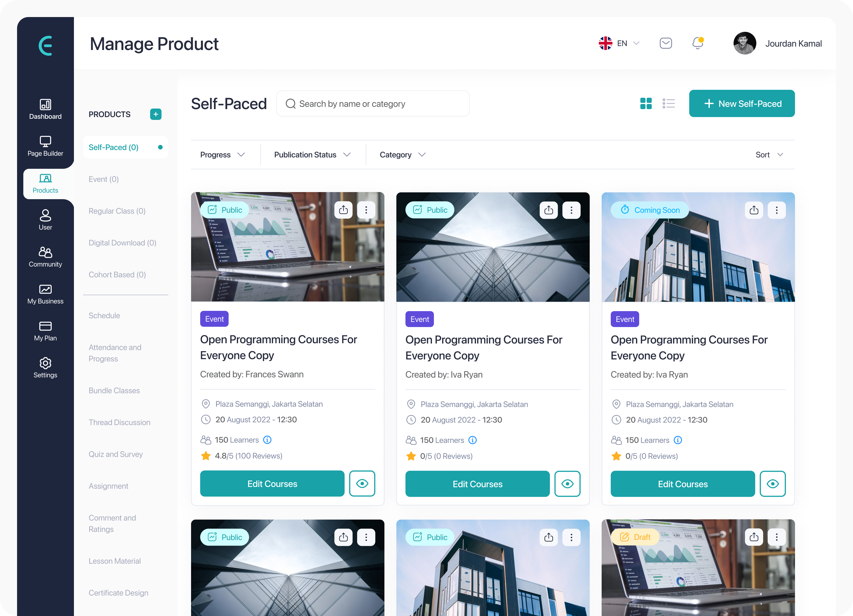The width and height of the screenshot is (853, 616).
Task: Click New Self-Paced button
Action: pyautogui.click(x=742, y=103)
